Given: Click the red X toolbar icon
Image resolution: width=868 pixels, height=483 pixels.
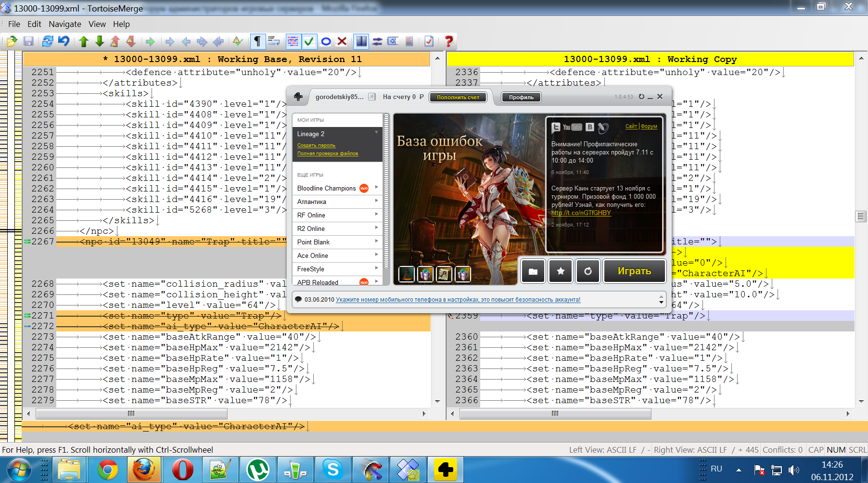Looking at the screenshot, I should (342, 41).
